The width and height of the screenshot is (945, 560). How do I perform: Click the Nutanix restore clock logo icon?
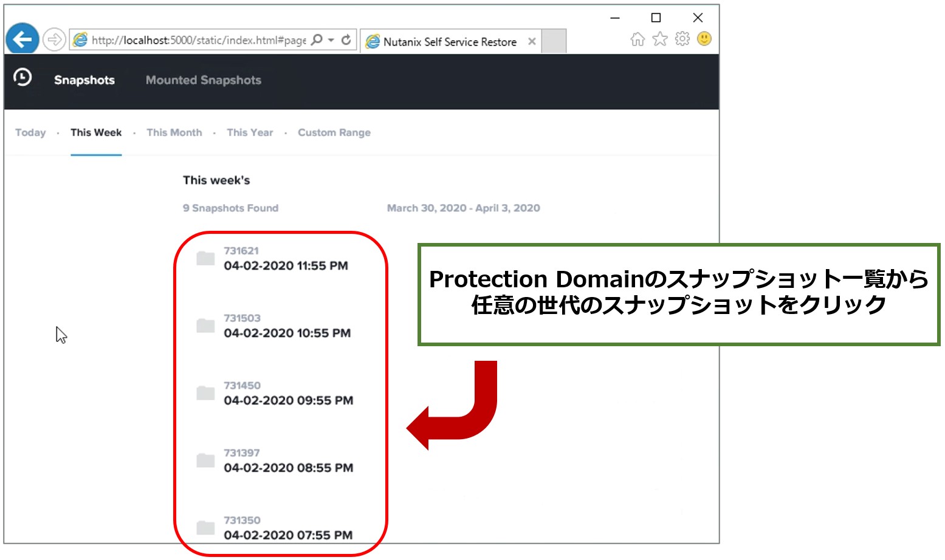[x=22, y=77]
